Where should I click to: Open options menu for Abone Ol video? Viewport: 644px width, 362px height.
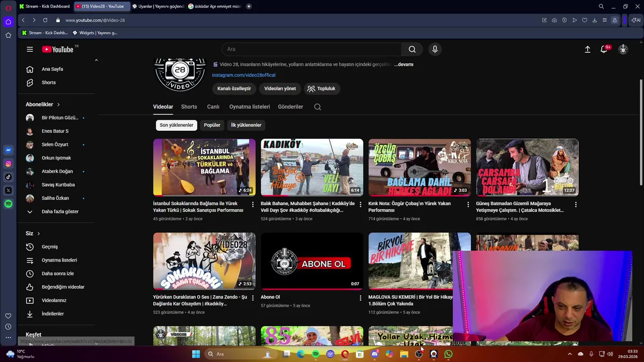(x=360, y=298)
